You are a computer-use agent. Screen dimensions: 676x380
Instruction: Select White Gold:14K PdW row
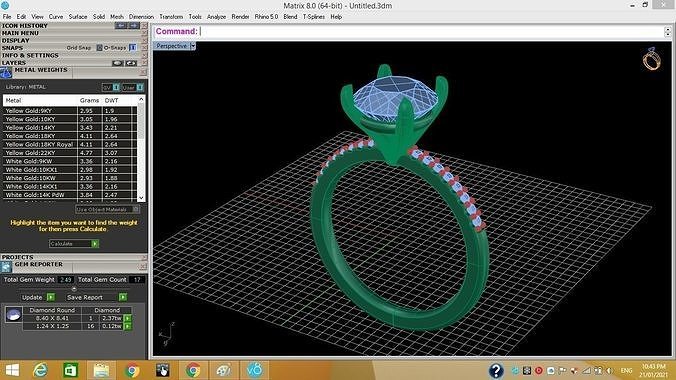click(x=70, y=195)
